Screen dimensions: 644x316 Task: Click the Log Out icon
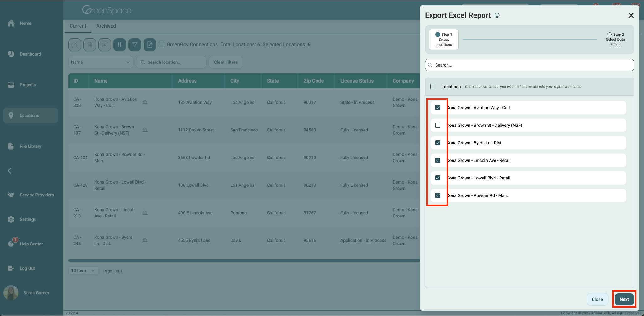[x=11, y=268]
